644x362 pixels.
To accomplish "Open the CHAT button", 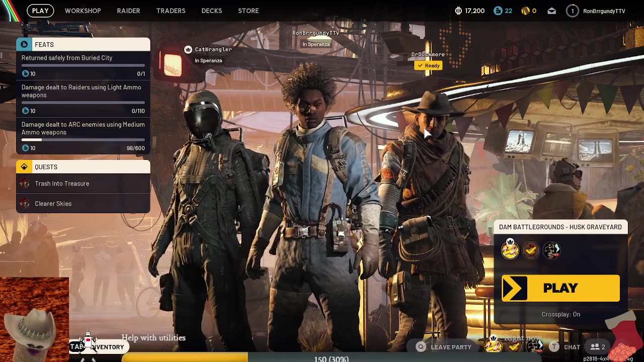I will (572, 347).
